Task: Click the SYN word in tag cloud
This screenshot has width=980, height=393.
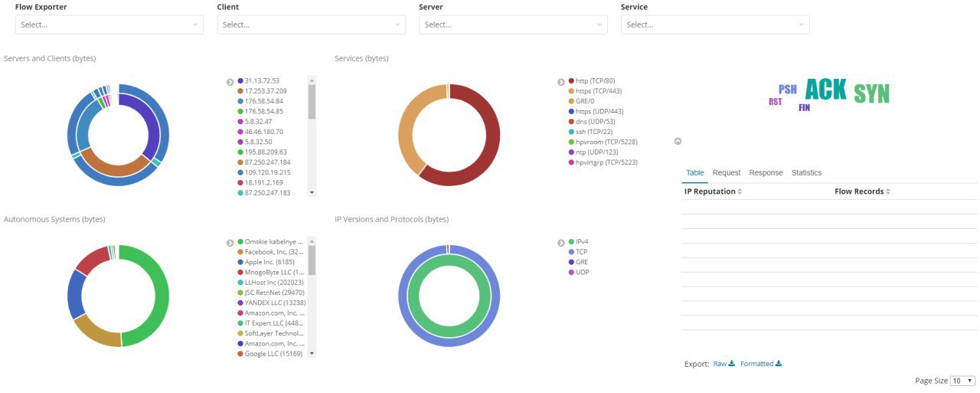Action: pos(872,94)
